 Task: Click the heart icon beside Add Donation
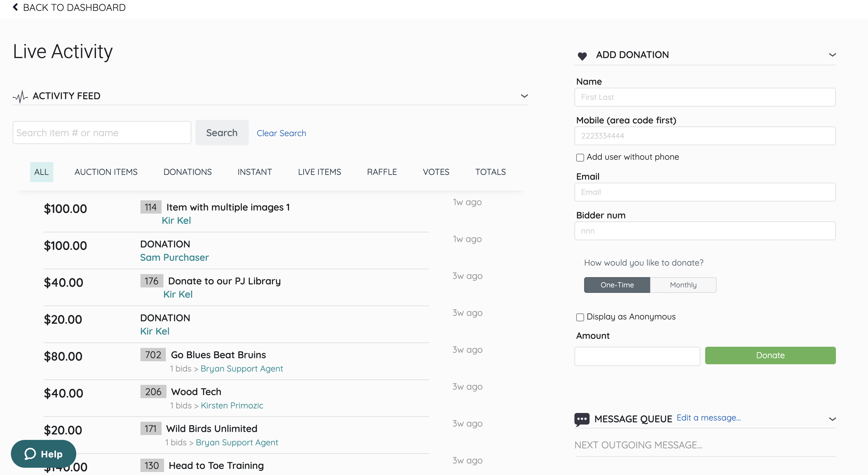(582, 56)
